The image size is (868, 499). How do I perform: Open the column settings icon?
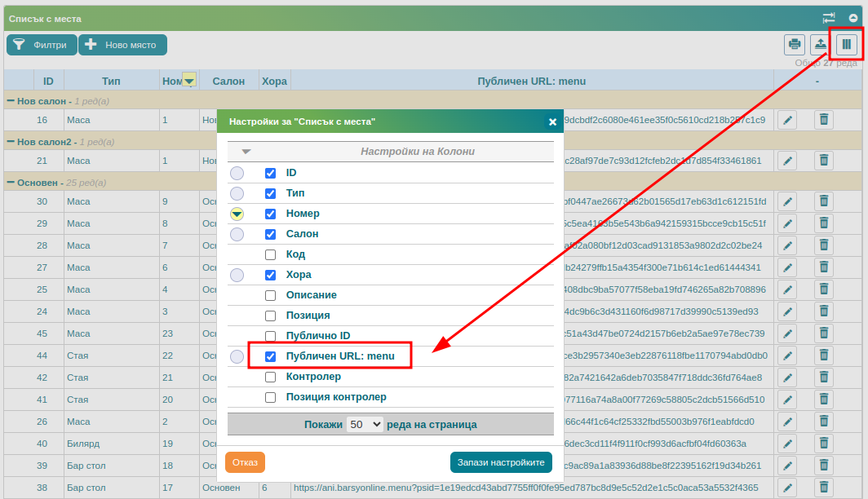847,44
